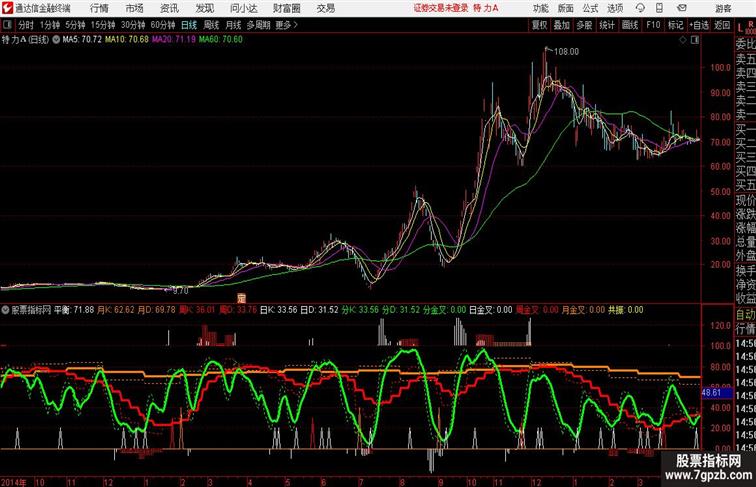756x487 pixels.
Task: Open the 问小达 menu
Action: (x=244, y=8)
